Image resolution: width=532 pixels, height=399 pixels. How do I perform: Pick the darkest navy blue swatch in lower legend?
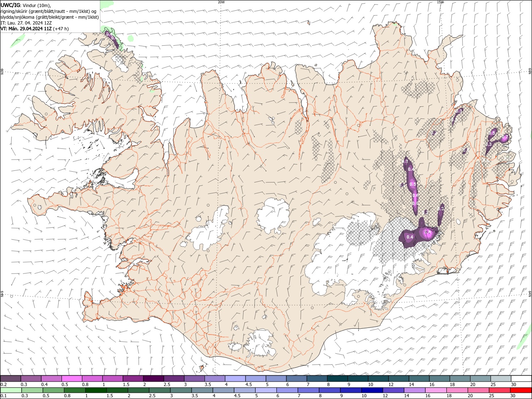(372, 390)
